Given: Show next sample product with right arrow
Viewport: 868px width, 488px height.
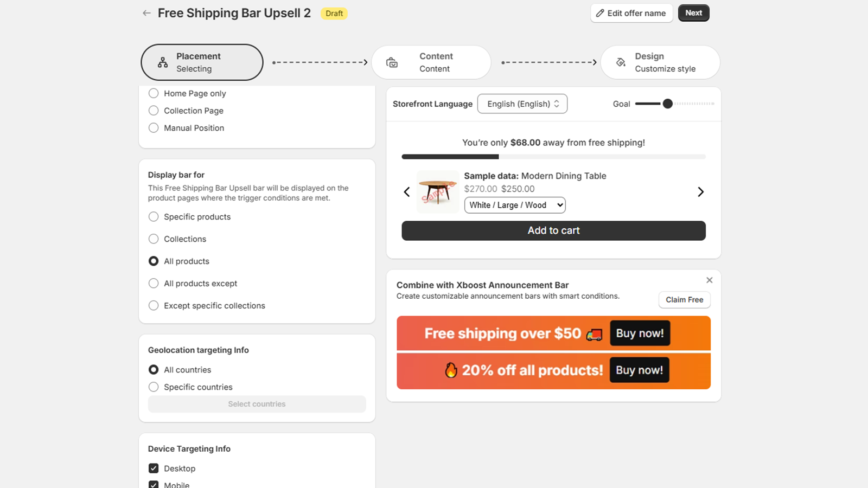Looking at the screenshot, I should pos(700,192).
